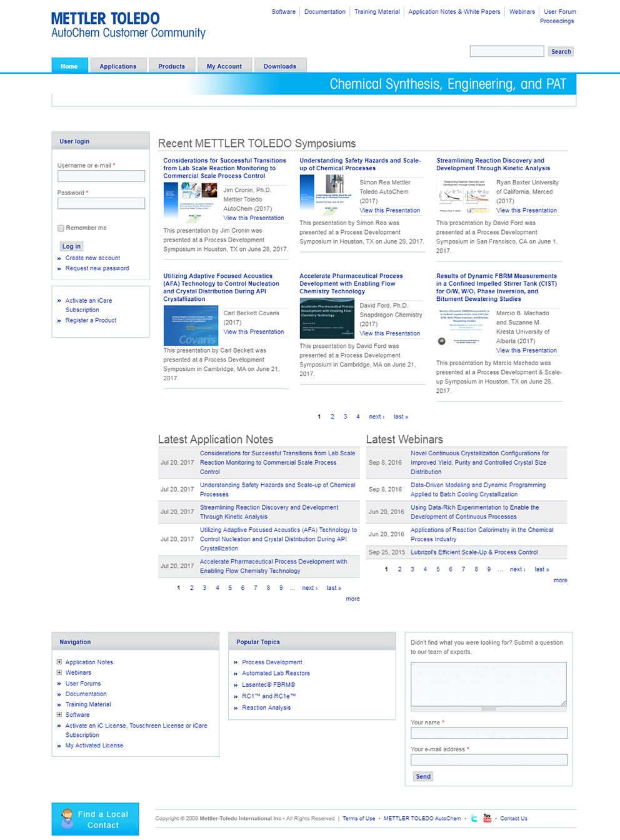The height and width of the screenshot is (840, 620).
Task: Go to symposiums page 2
Action: [332, 417]
